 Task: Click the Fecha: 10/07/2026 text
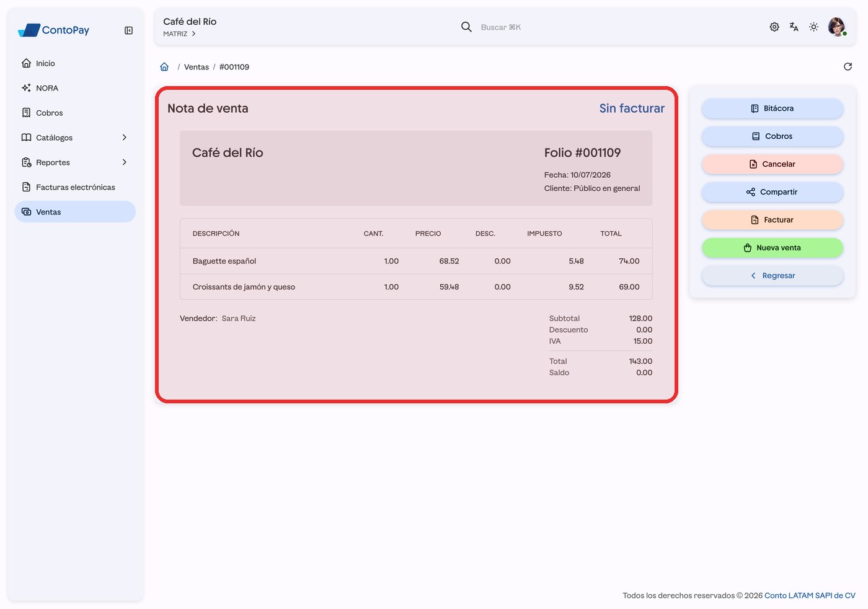coord(577,175)
